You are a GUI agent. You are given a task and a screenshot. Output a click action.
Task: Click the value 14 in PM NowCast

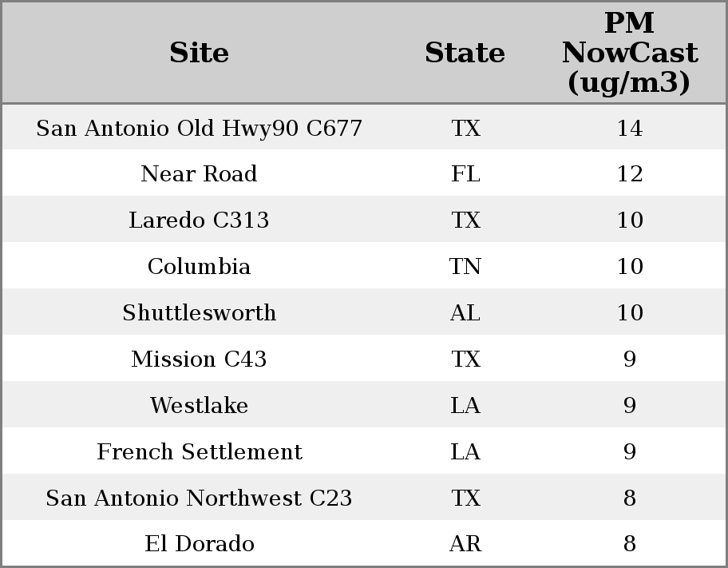point(630,128)
